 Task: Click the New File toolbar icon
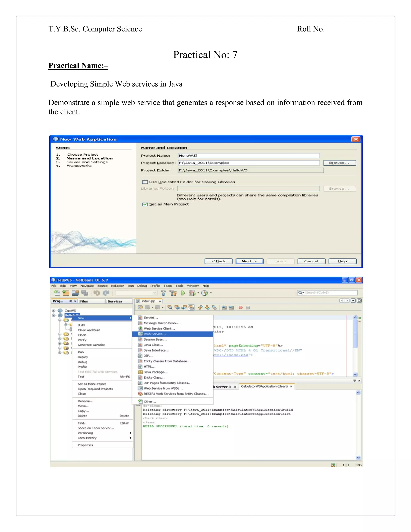point(57,293)
